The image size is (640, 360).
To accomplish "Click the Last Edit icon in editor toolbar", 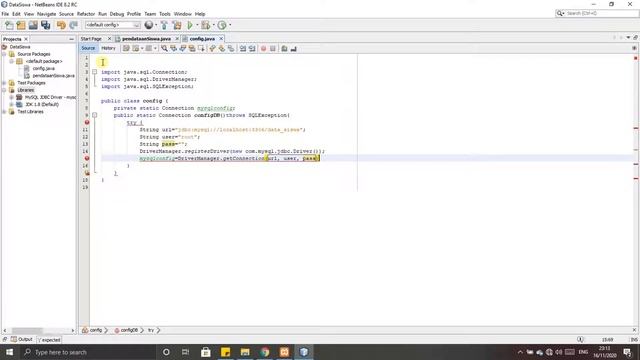I will tap(126, 49).
